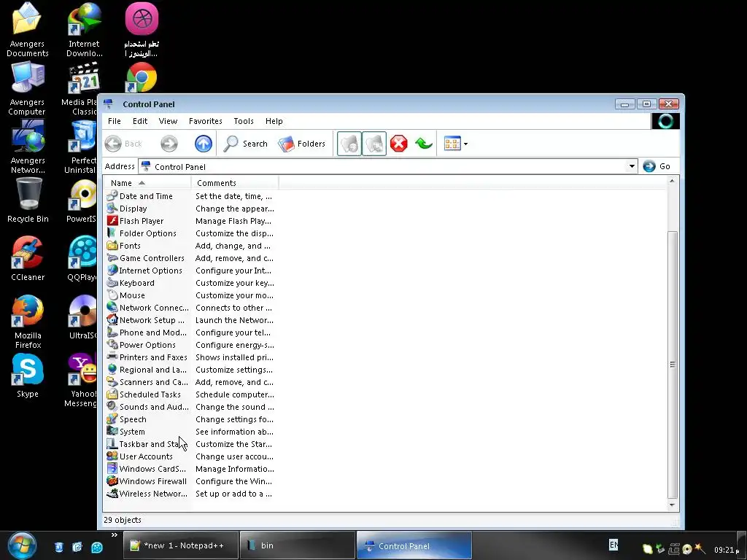Select the Network Connections icon
Screen dimensions: 747x560
click(112, 307)
